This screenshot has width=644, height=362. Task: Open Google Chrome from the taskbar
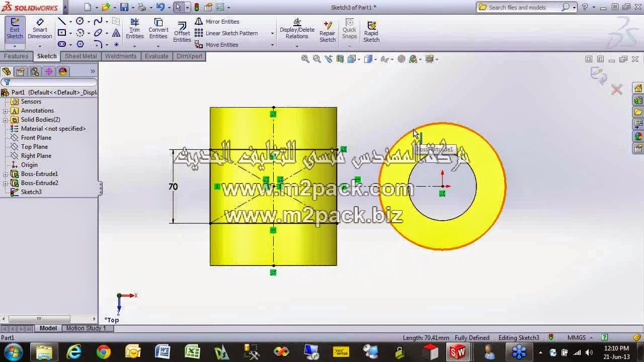coord(103,352)
